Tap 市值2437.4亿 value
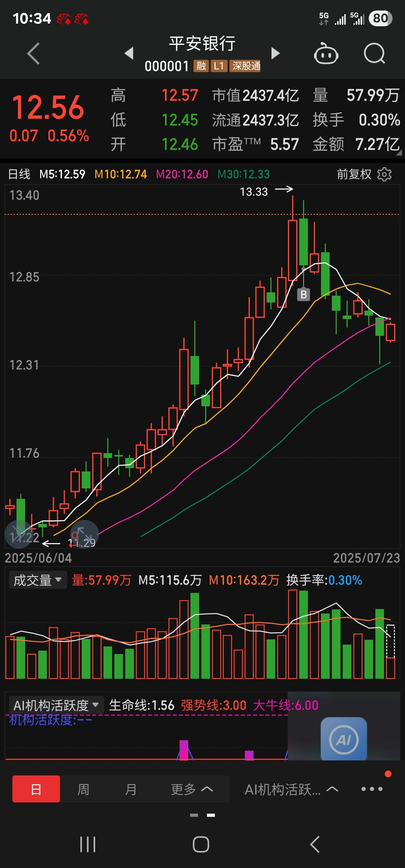Viewport: 405px width, 868px height. point(255,96)
